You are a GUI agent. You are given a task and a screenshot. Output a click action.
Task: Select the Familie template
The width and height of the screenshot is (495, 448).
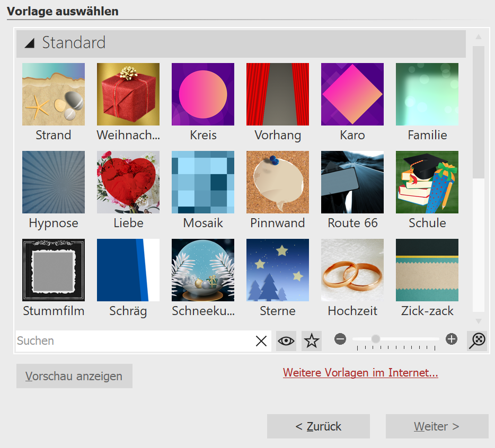point(427,94)
